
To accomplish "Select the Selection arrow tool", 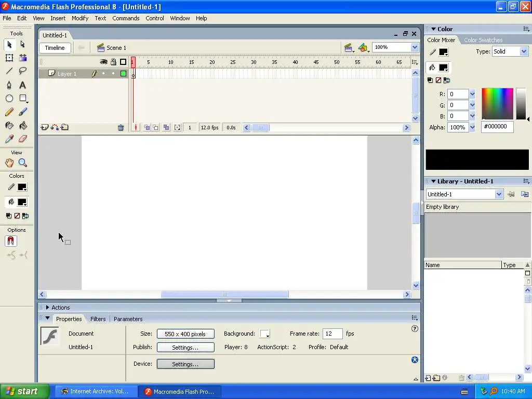I will pyautogui.click(x=9, y=45).
